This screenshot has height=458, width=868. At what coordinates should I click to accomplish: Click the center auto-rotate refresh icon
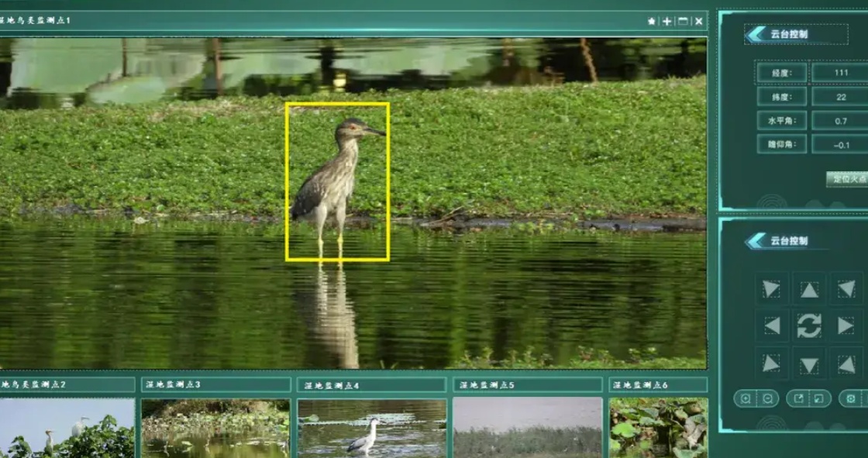coord(809,325)
